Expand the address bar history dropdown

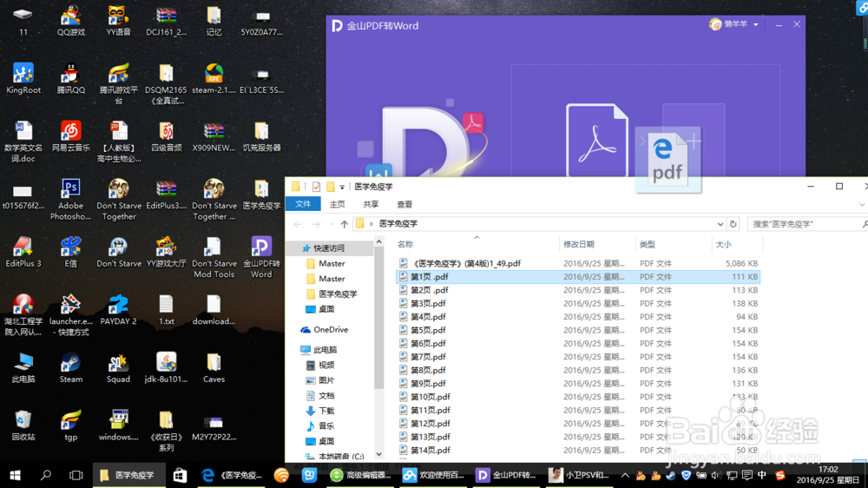coord(720,224)
